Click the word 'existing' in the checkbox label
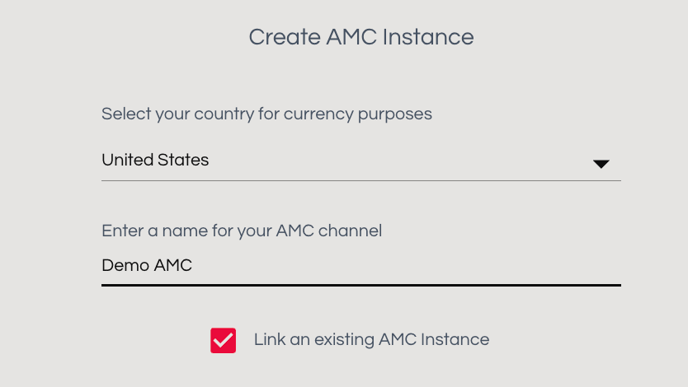 [x=344, y=340]
